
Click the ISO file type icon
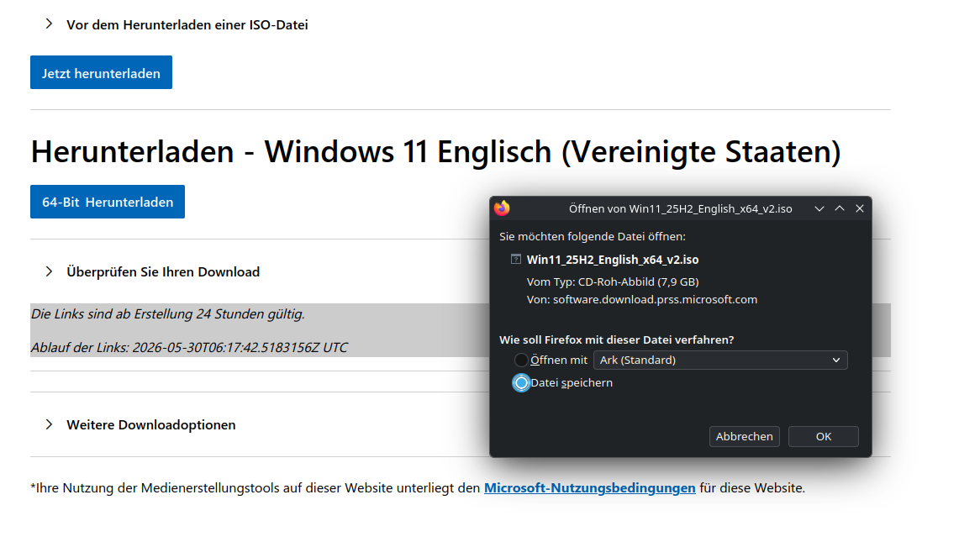(x=515, y=259)
